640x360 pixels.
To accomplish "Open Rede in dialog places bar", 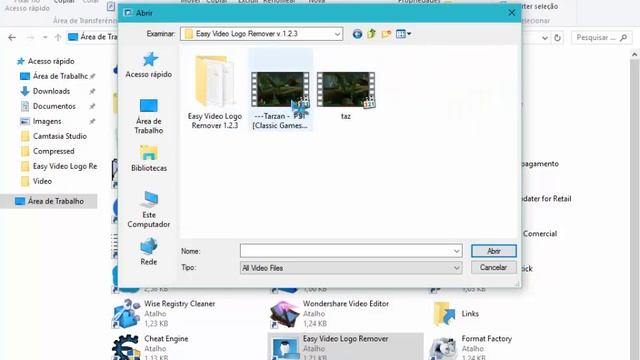I will click(149, 251).
